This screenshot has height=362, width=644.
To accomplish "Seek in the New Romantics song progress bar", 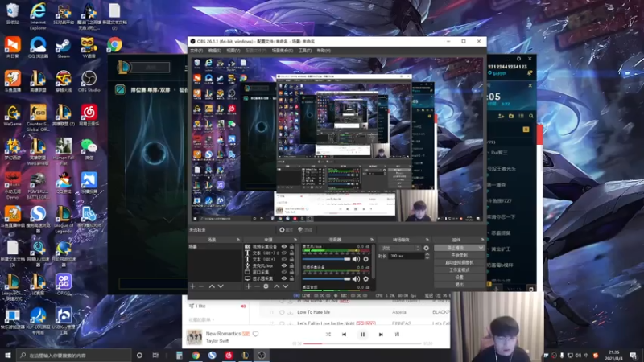I will click(363, 343).
